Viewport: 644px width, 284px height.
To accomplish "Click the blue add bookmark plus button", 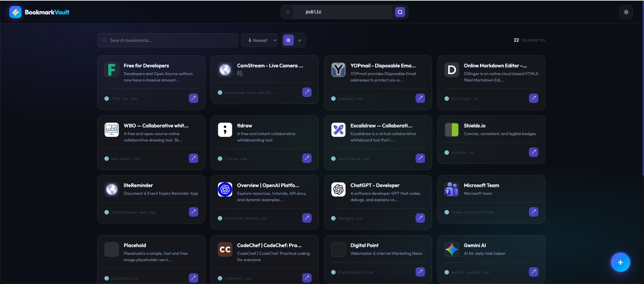I will [x=620, y=263].
